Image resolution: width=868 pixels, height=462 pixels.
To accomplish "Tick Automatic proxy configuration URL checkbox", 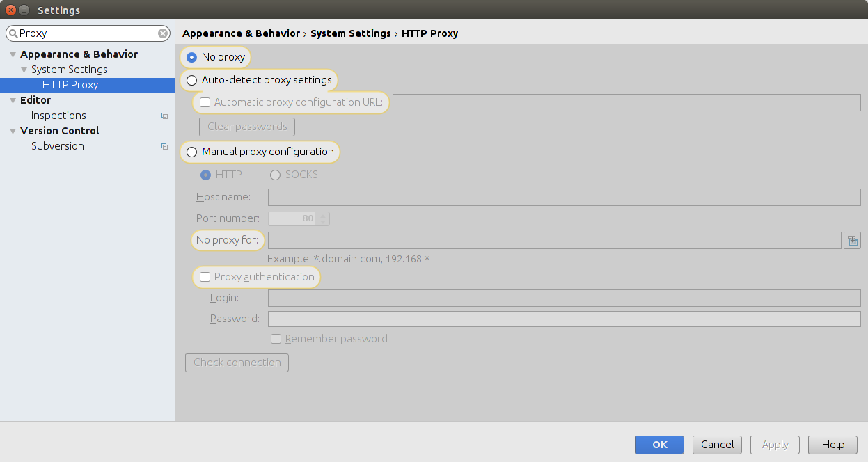I will point(205,102).
